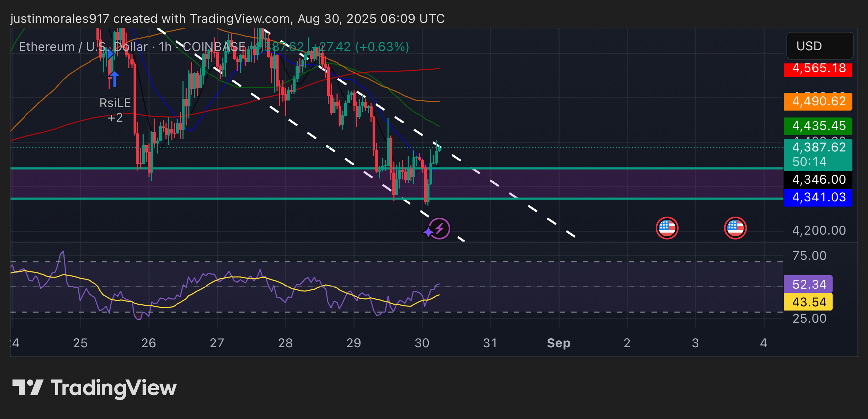Click the current price label 4,387.62
Screen dimensions: 868x419
(819, 147)
